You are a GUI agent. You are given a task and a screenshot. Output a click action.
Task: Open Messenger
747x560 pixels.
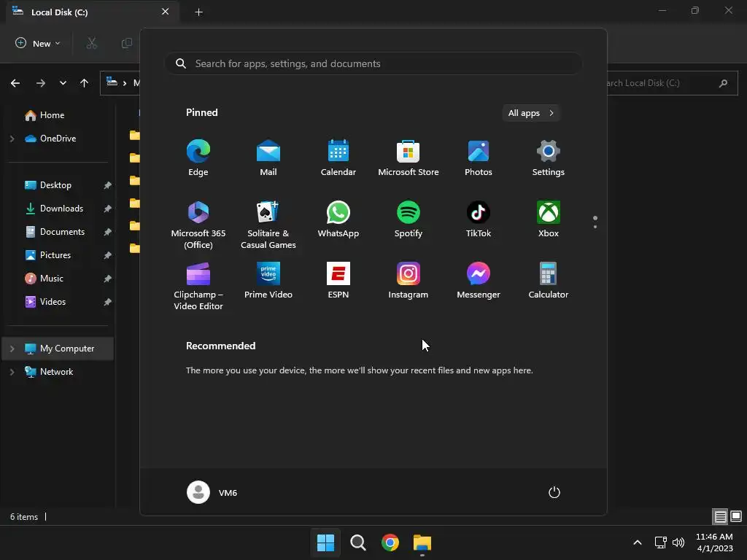[479, 280]
